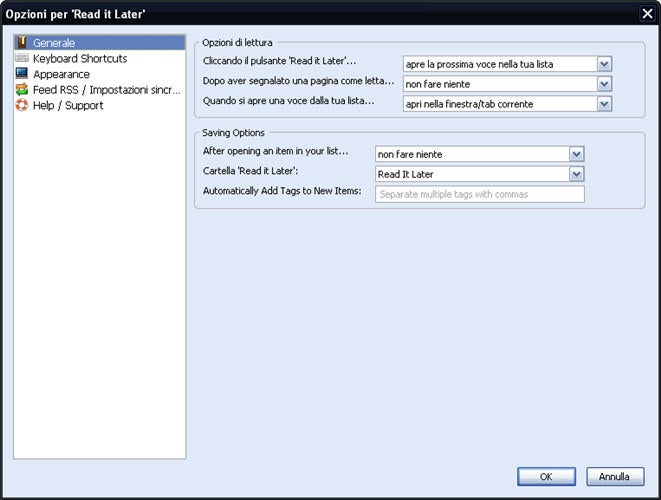Screen dimensions: 661x500
Task: Click the 'apri nella finestra/tab corrente' combo box
Action: coord(507,104)
